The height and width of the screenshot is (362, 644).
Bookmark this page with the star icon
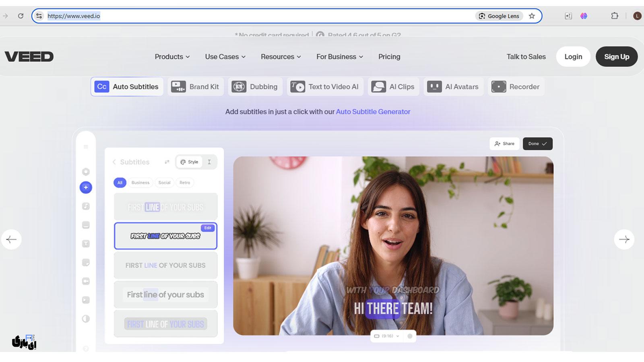(532, 16)
